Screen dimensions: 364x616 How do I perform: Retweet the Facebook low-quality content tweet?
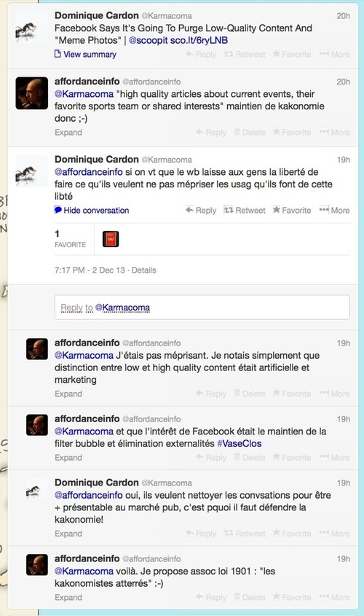245,54
